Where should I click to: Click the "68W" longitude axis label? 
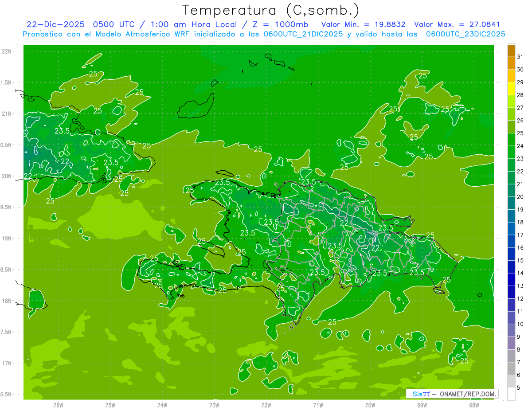click(474, 405)
